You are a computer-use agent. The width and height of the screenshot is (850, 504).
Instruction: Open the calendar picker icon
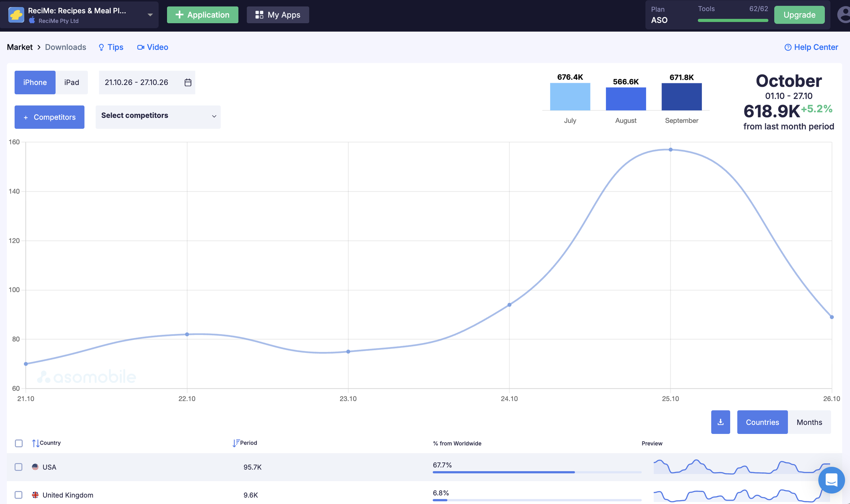click(188, 83)
